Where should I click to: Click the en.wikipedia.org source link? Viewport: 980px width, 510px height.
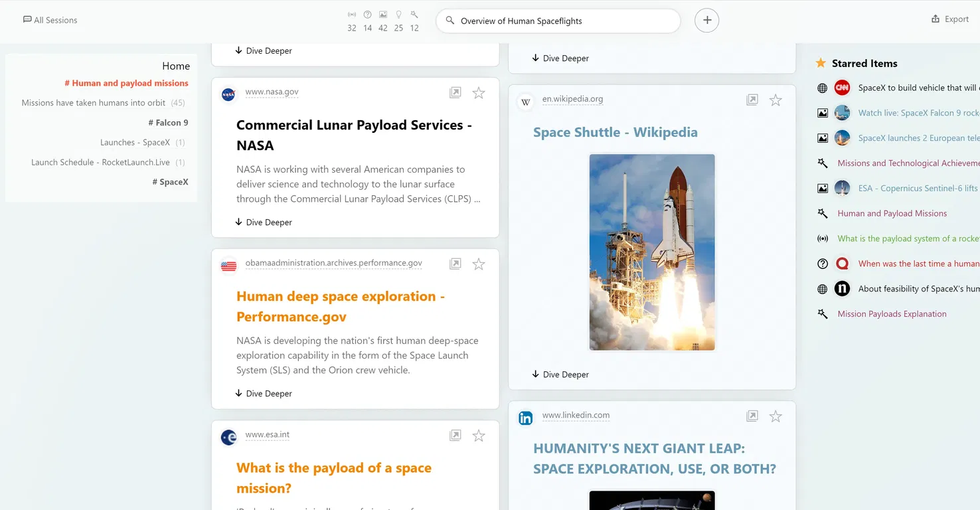(x=572, y=99)
